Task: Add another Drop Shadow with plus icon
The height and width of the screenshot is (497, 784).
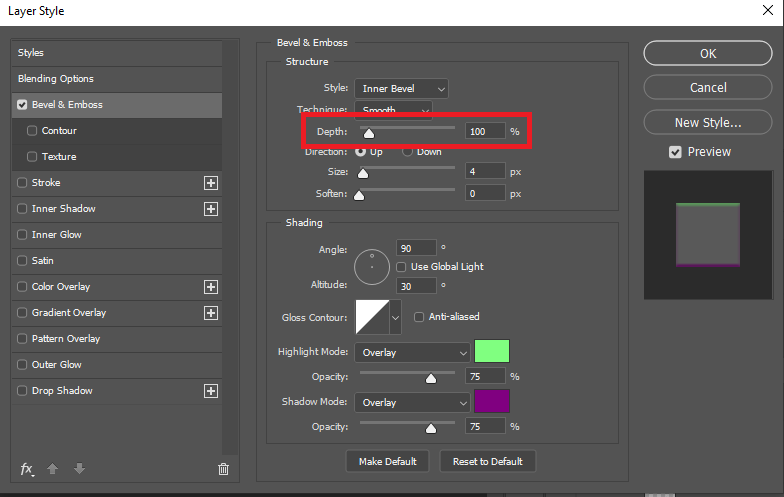Action: (x=211, y=391)
